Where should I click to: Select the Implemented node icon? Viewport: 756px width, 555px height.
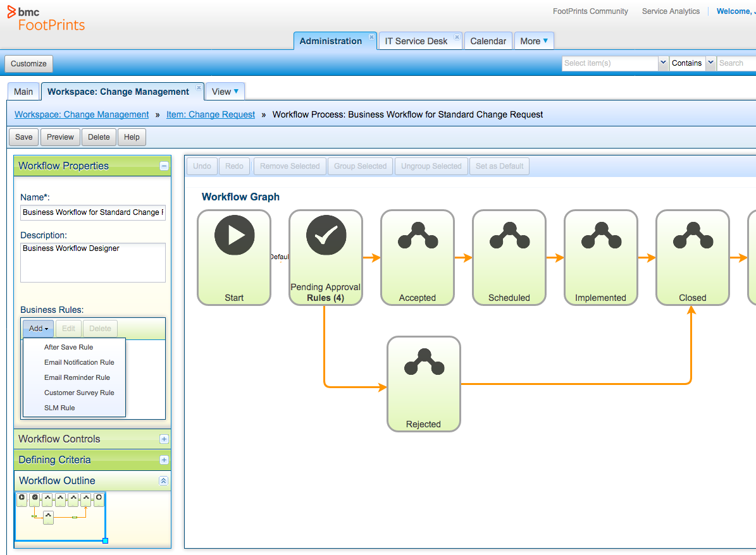tap(601, 235)
